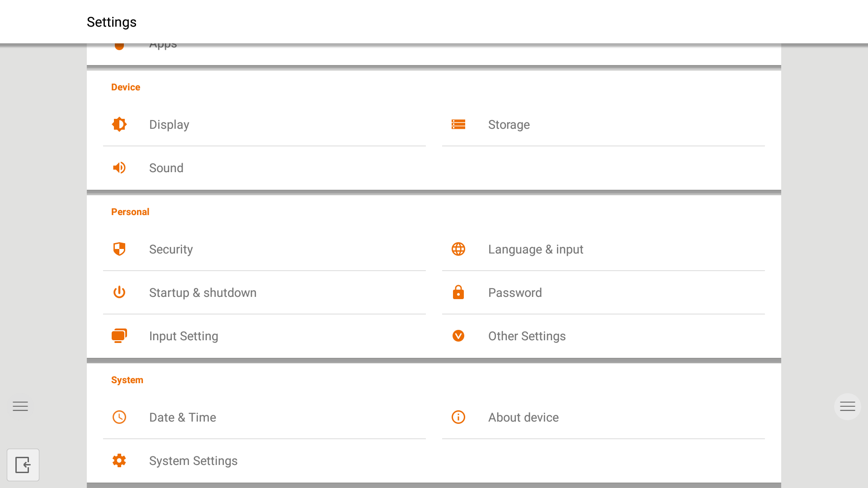
Task: Click the Storage drive icon
Action: [458, 124]
